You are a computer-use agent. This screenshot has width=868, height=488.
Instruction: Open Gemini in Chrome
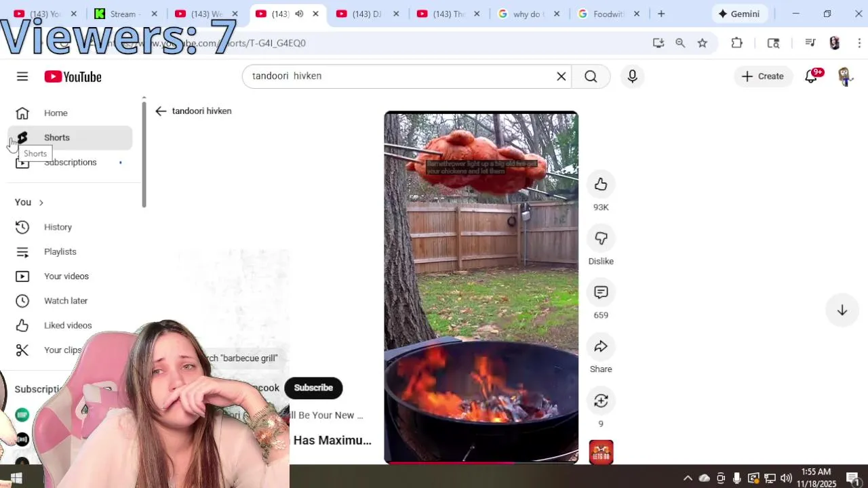[739, 14]
